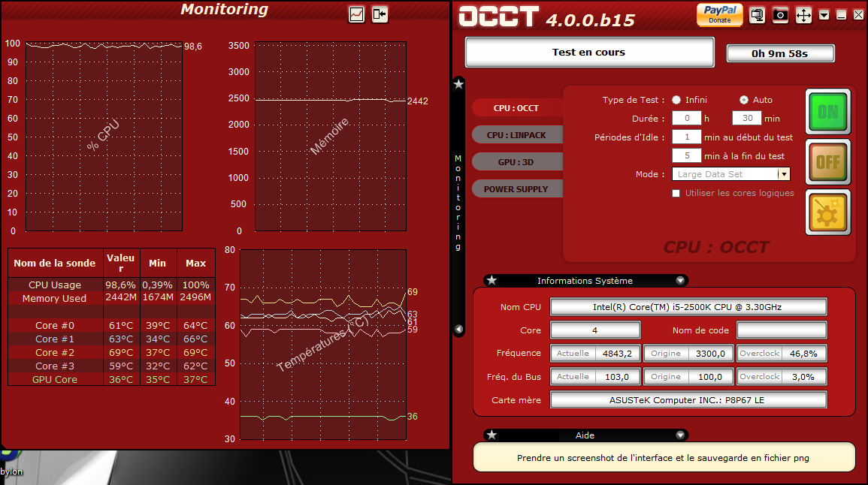Switch to the CPU : LINPACK tab
This screenshot has height=485, width=868.
516,135
